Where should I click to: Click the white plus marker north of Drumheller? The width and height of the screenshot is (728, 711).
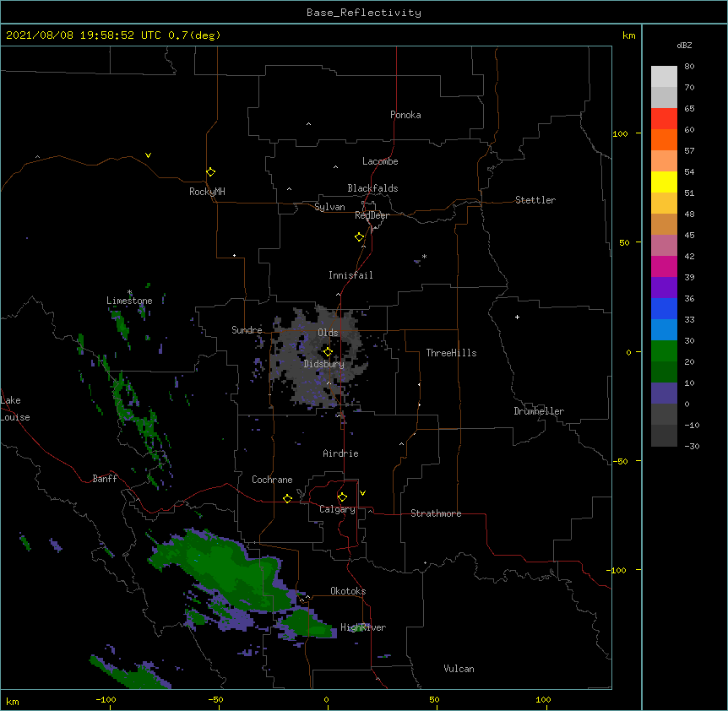517,317
